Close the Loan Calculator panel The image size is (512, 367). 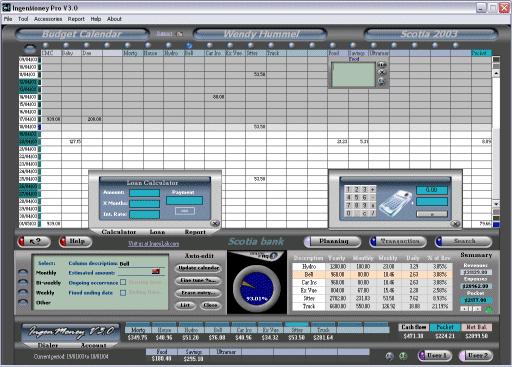(x=215, y=223)
